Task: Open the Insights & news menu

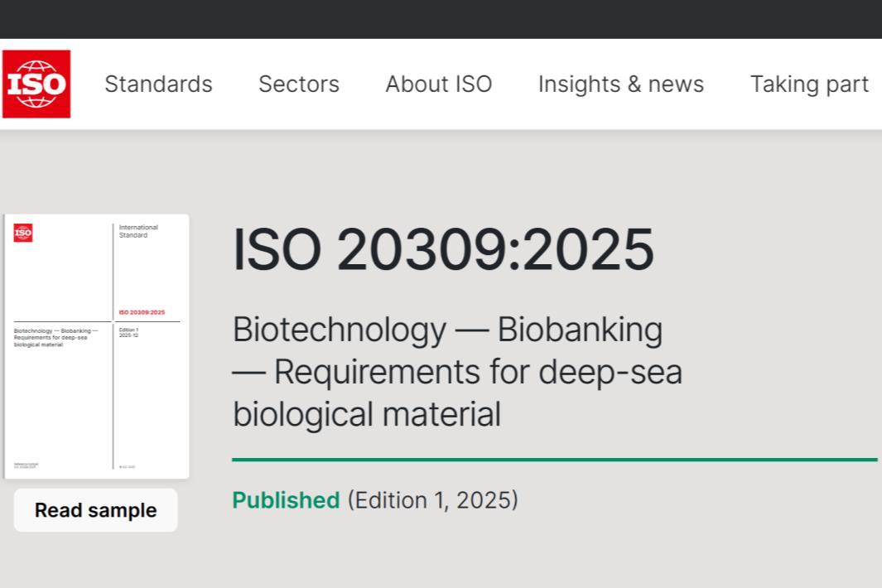Action: tap(620, 84)
